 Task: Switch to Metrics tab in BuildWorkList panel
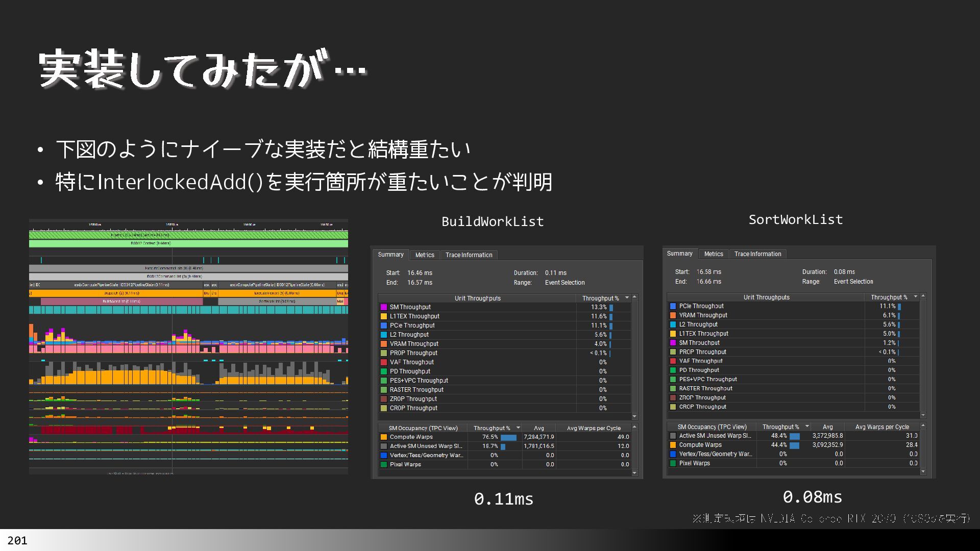[x=425, y=255]
